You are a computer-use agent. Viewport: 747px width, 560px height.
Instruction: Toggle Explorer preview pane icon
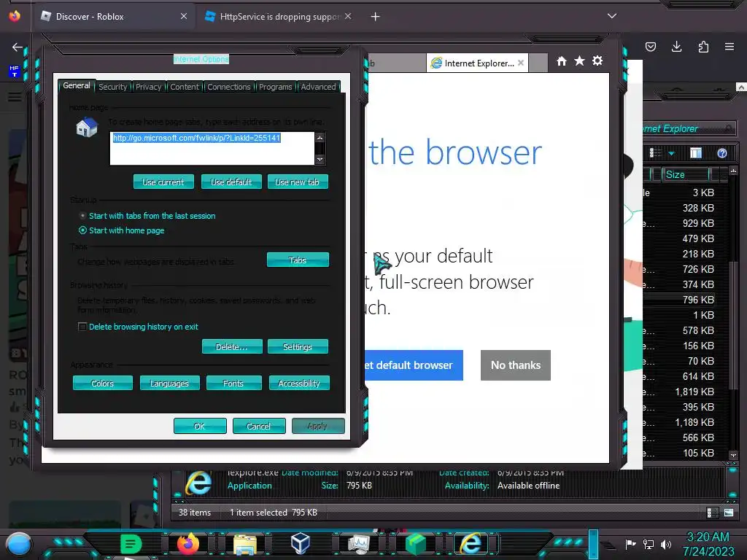(x=696, y=153)
